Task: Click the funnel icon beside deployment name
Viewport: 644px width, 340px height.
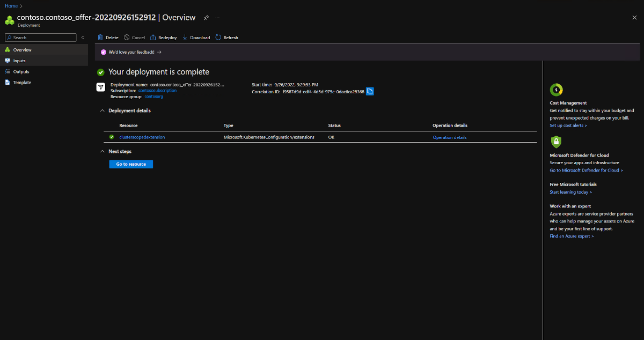Action: point(100,87)
